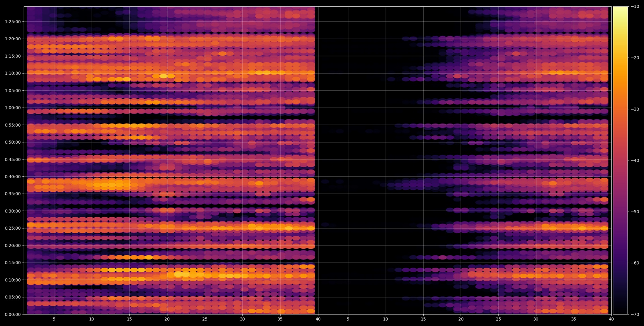Click x-axis label 5 under left heatmap

pos(54,319)
